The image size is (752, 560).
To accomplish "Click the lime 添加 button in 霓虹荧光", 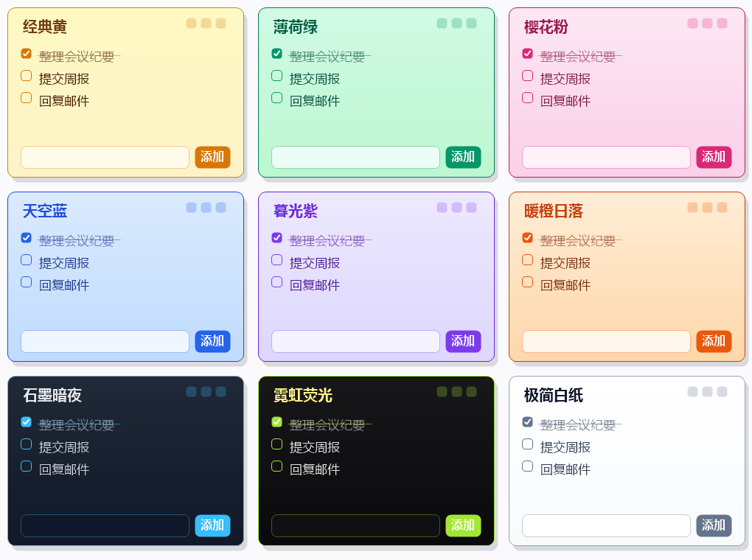I will pyautogui.click(x=463, y=525).
